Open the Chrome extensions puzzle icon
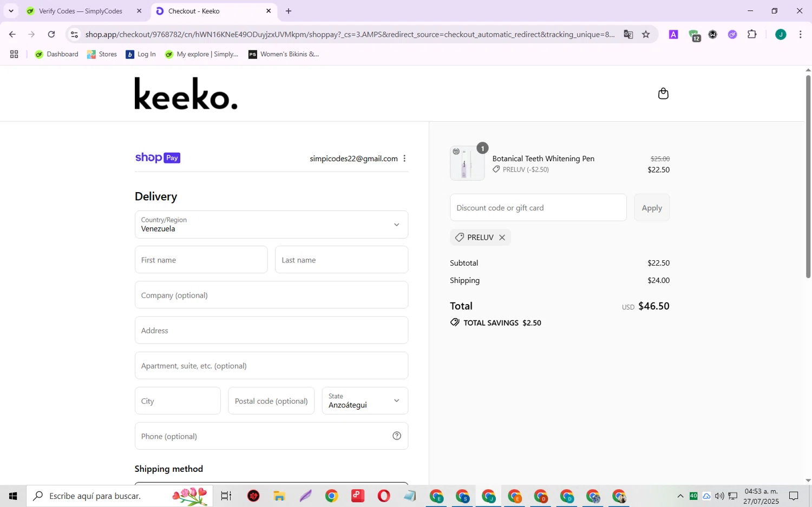Image resolution: width=812 pixels, height=507 pixels. point(752,34)
